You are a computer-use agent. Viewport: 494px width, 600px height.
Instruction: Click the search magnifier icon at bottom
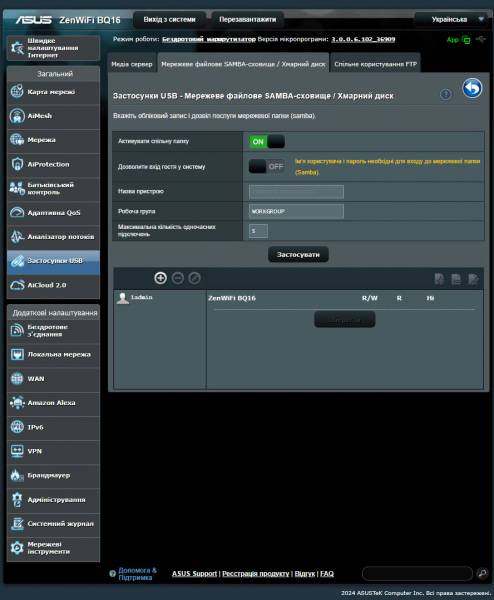(x=482, y=573)
